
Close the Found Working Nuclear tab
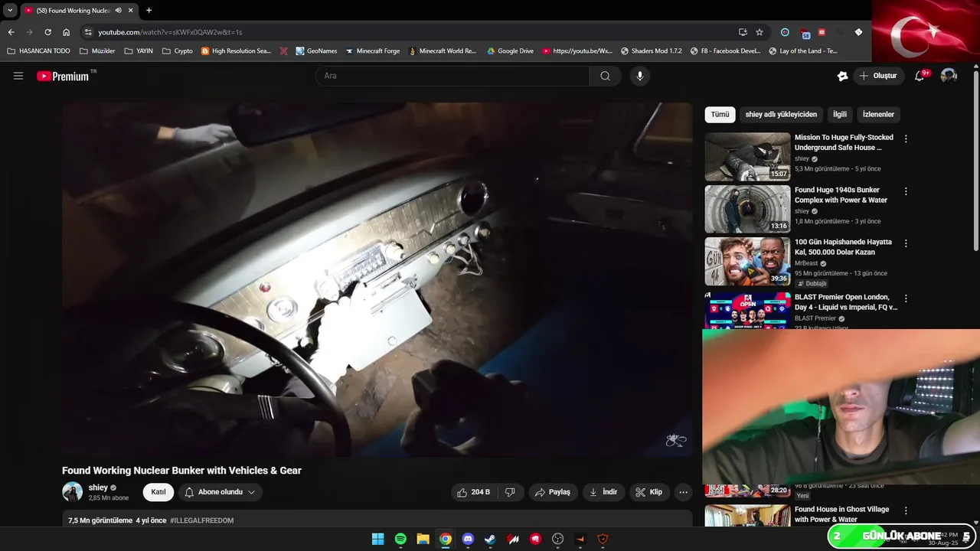point(131,11)
